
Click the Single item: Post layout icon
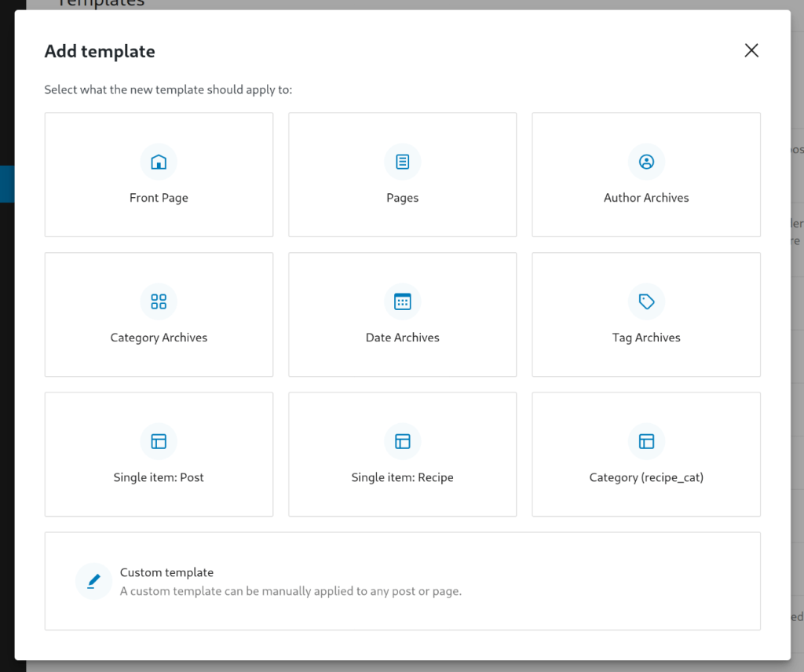(159, 442)
